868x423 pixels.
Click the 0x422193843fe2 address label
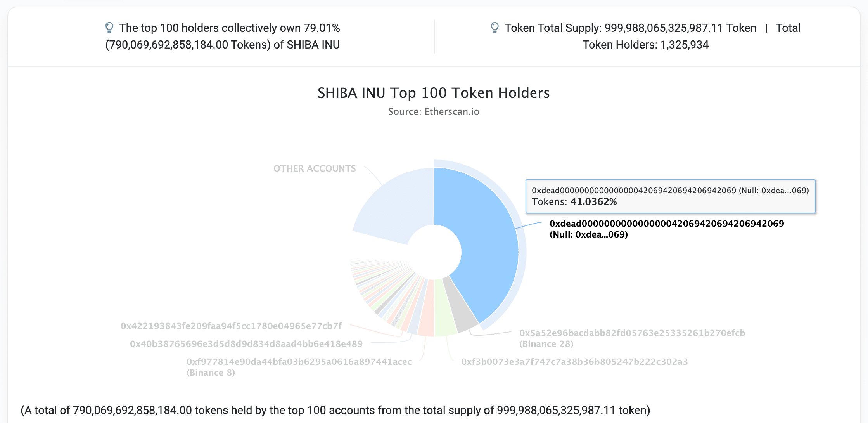[x=231, y=326]
